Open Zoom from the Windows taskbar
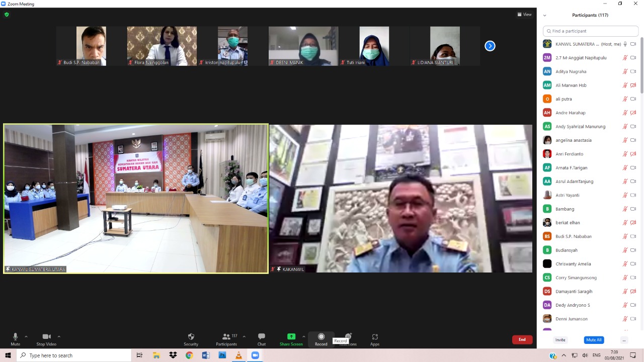644x362 pixels. point(255,355)
